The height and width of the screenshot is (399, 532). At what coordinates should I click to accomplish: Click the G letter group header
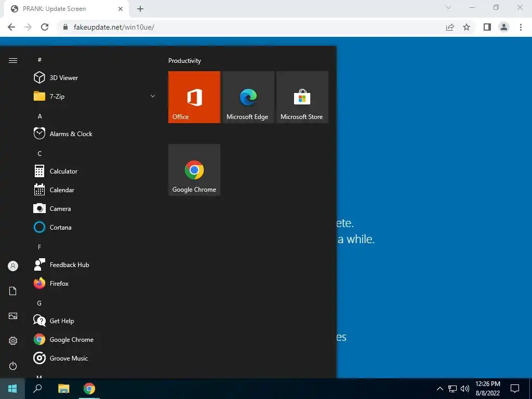39,303
